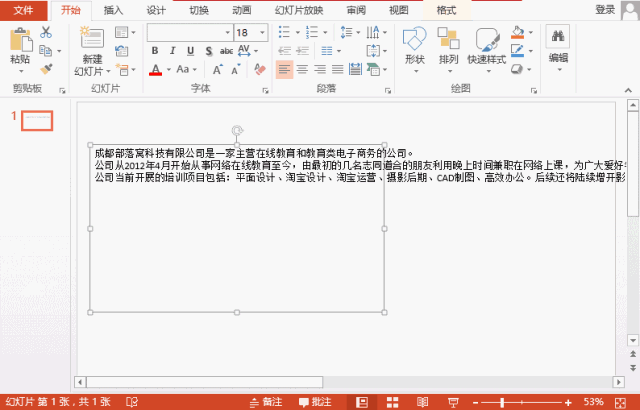Toggle left text alignment
The width and height of the screenshot is (640, 410).
click(x=284, y=70)
